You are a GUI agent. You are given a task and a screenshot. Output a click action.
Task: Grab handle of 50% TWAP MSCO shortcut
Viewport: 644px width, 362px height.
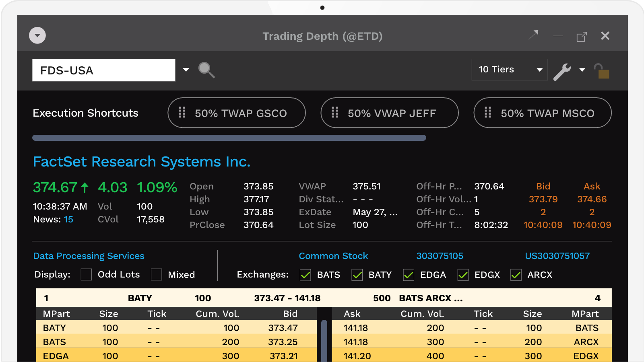[488, 112]
